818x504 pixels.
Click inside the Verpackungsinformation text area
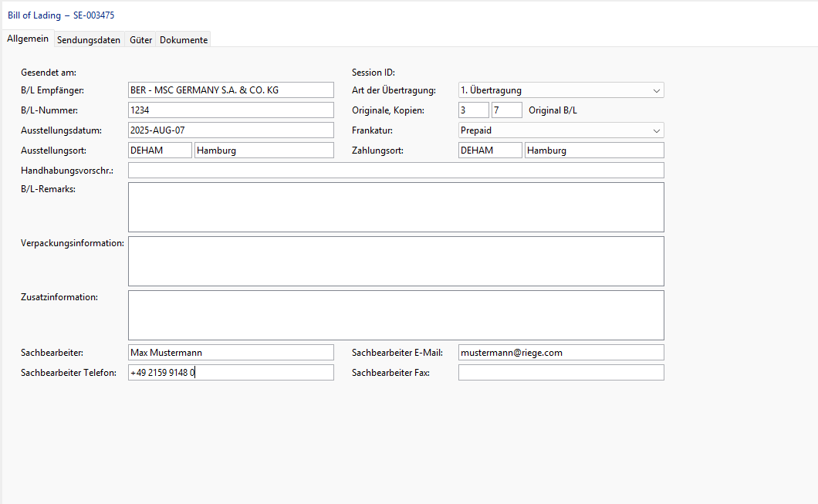(396, 262)
